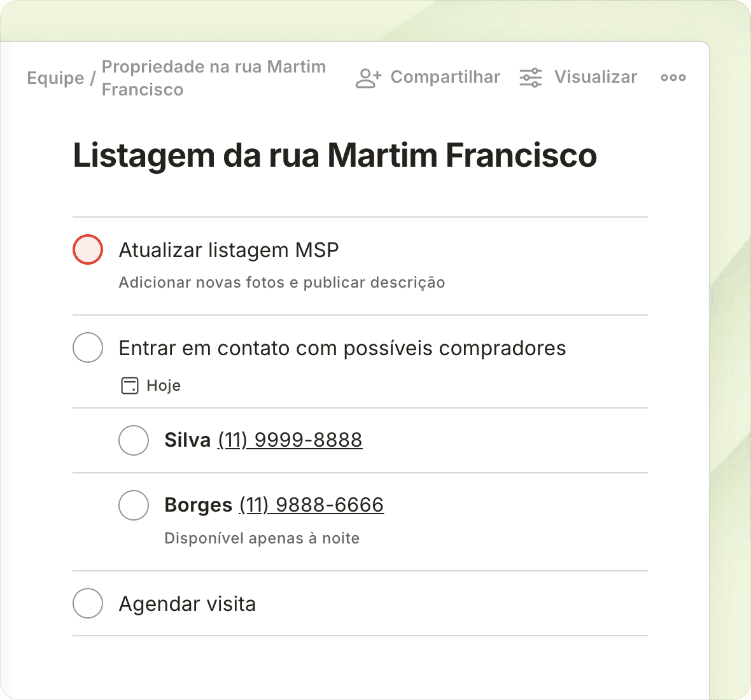The height and width of the screenshot is (700, 751).
Task: Click the Adicionar novas fotos description
Action: 281,283
